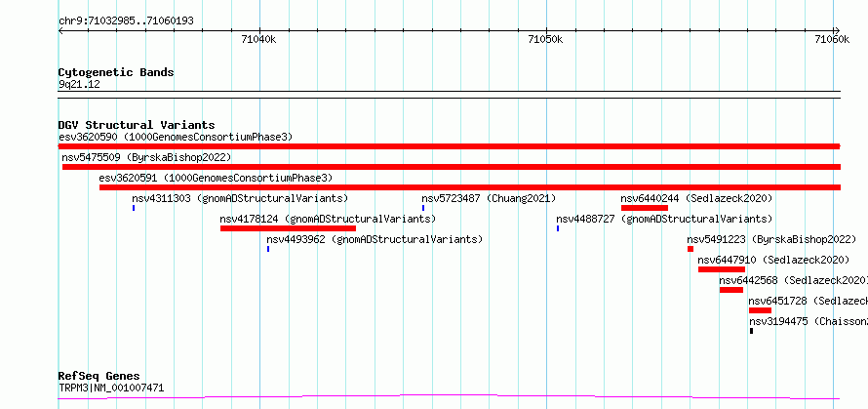Screen dimensions: 868x409
Task: Click small red box under nsv5491223
Action: (690, 249)
